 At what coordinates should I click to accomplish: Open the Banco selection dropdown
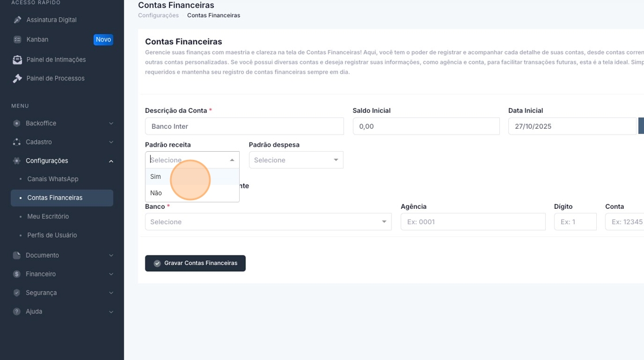coord(268,222)
